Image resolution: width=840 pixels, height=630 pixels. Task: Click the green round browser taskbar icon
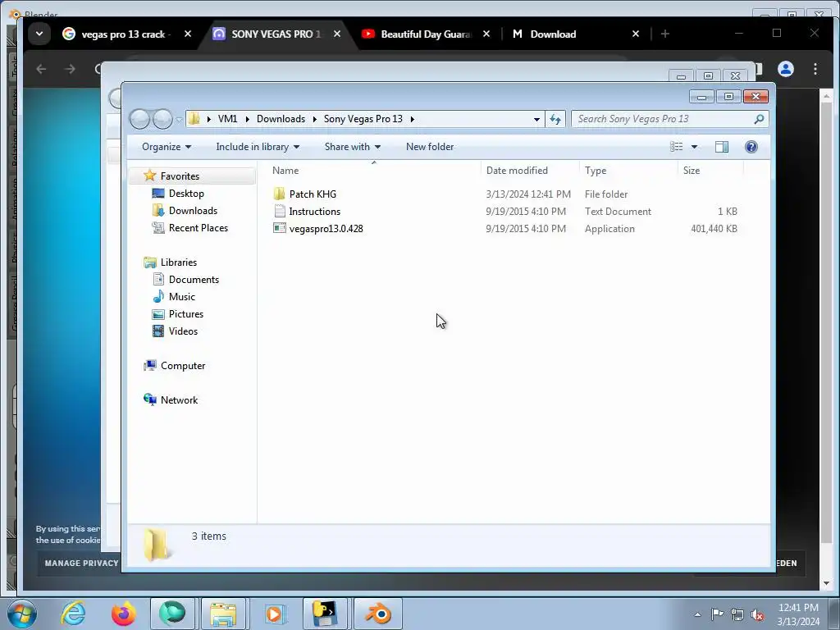[x=172, y=614]
